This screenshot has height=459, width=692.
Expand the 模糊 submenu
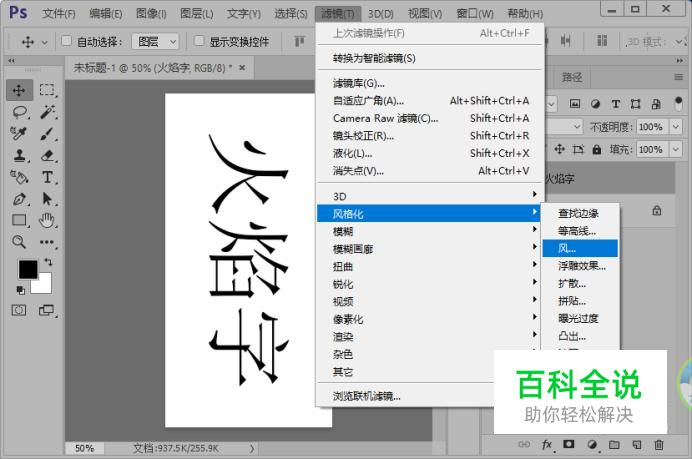tap(430, 231)
